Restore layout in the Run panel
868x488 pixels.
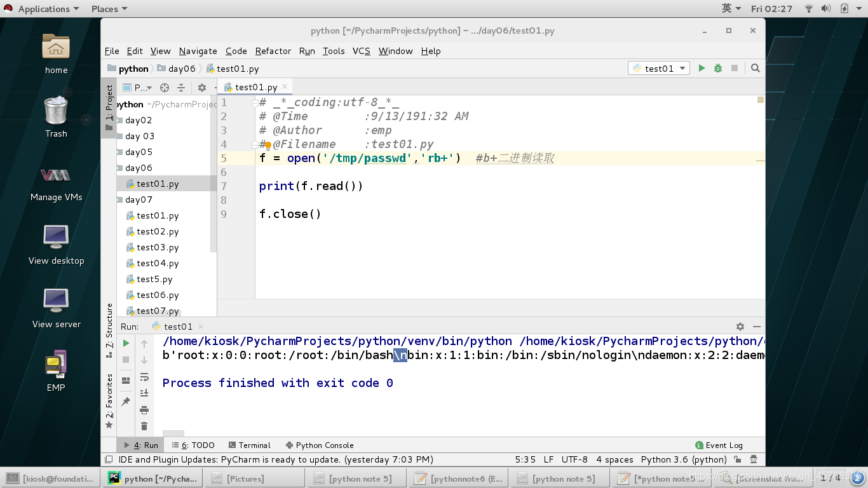tap(126, 380)
